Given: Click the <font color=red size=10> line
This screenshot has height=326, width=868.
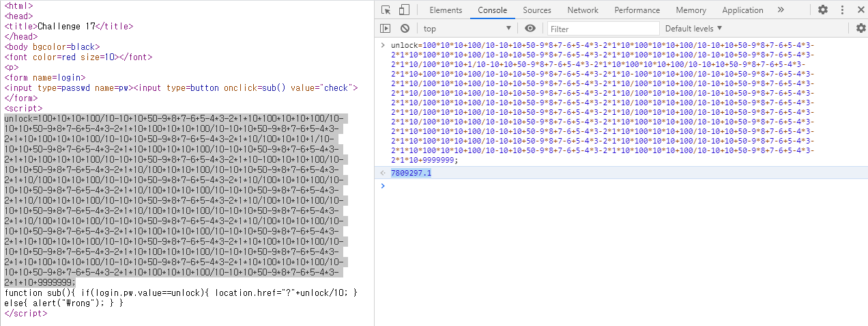Looking at the screenshot, I should click(x=78, y=57).
